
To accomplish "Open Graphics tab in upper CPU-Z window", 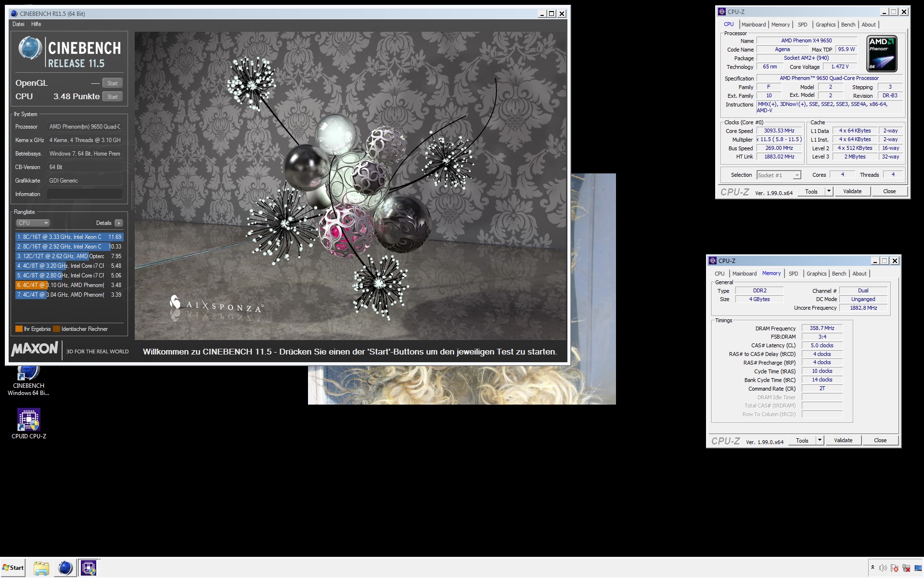I will point(826,25).
